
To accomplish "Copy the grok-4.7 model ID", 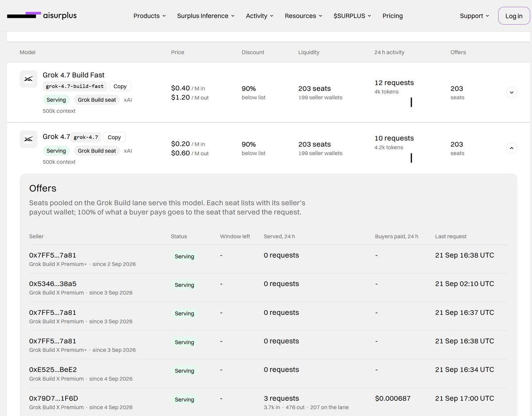I will [114, 137].
